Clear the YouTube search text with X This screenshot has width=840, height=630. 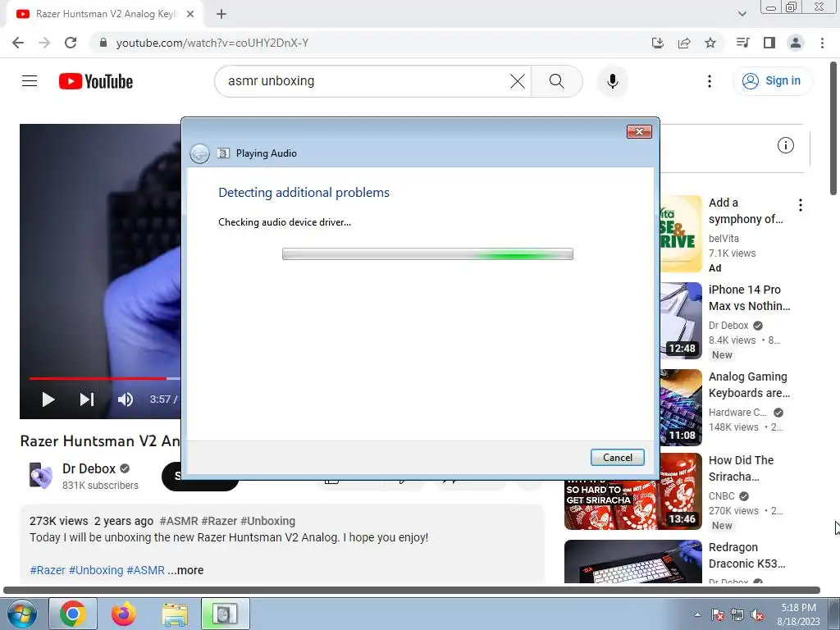pos(518,81)
